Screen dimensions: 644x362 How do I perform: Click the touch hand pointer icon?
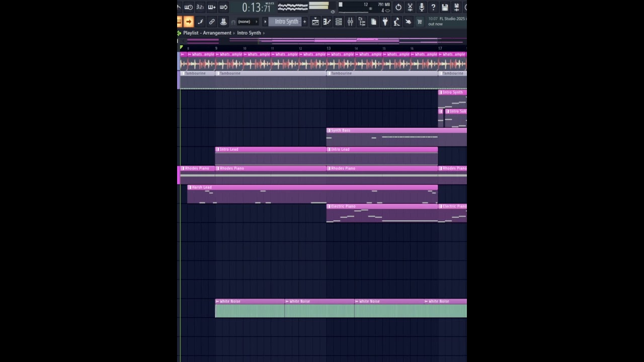[408, 22]
